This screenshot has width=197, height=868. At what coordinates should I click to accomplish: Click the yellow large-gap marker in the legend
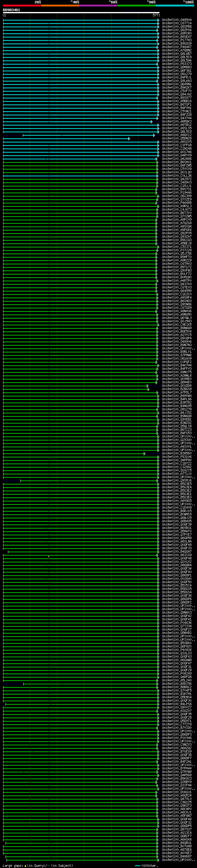tap(25, 865)
